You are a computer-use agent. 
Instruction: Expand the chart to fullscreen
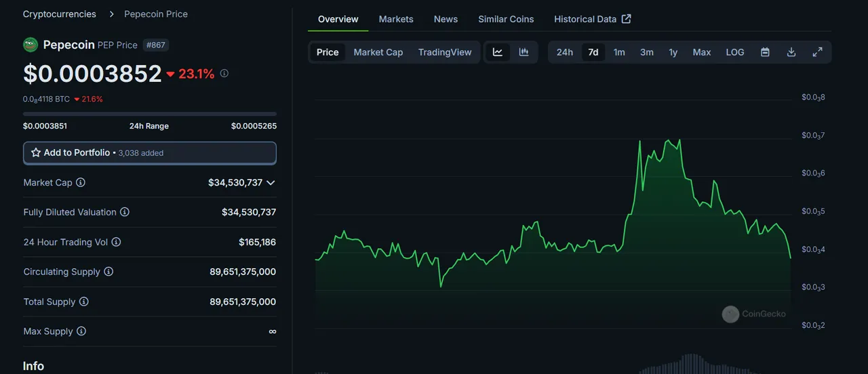[x=817, y=52]
